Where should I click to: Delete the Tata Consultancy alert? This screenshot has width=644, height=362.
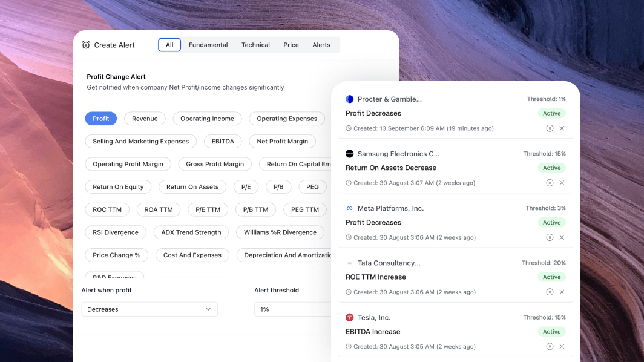[562, 292]
